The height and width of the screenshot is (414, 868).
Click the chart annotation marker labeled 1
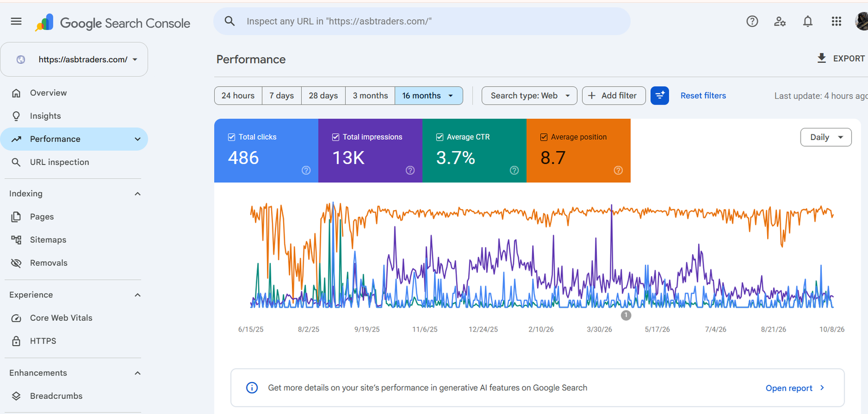click(626, 315)
